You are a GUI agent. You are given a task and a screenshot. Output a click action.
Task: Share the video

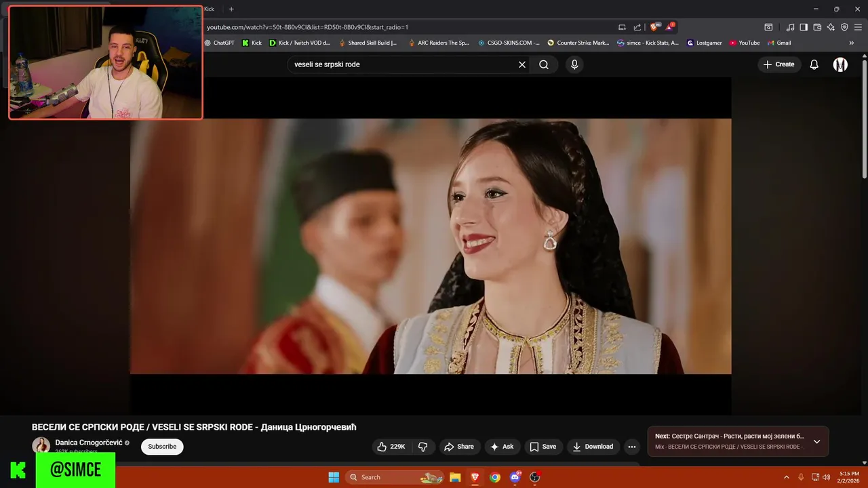click(x=459, y=447)
